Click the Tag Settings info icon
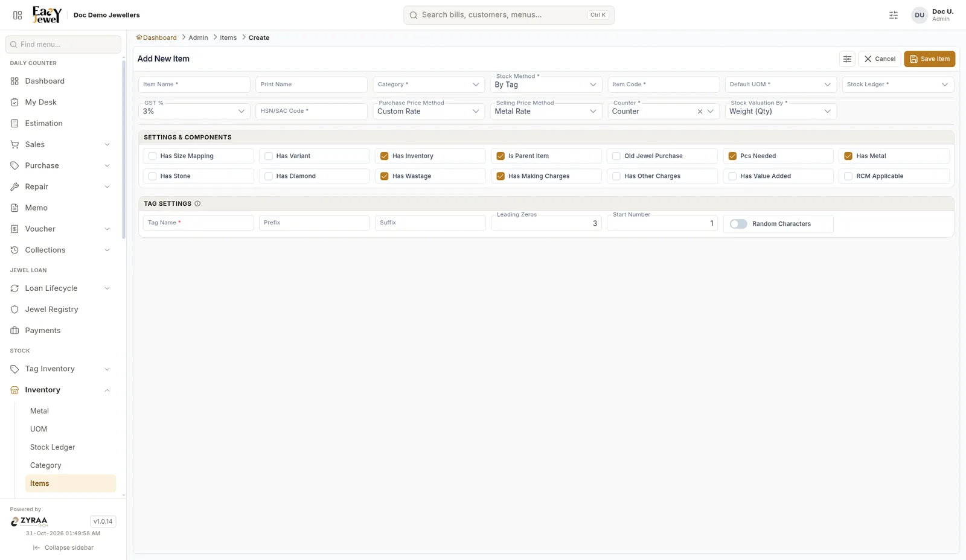 (197, 204)
